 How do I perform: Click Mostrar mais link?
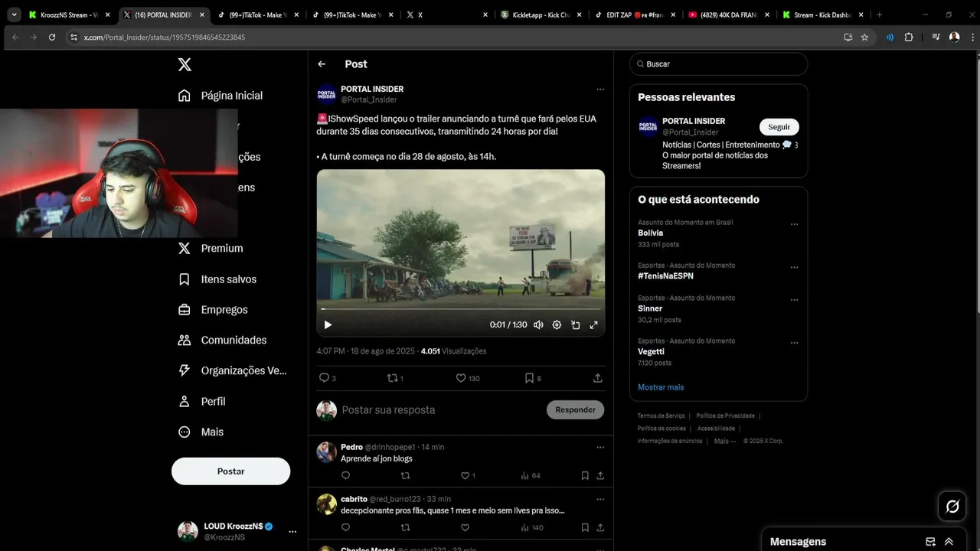coord(661,387)
